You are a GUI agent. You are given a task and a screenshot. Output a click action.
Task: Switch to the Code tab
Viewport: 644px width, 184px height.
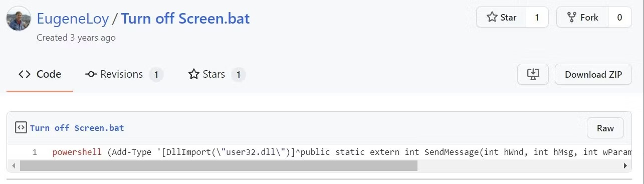click(40, 75)
